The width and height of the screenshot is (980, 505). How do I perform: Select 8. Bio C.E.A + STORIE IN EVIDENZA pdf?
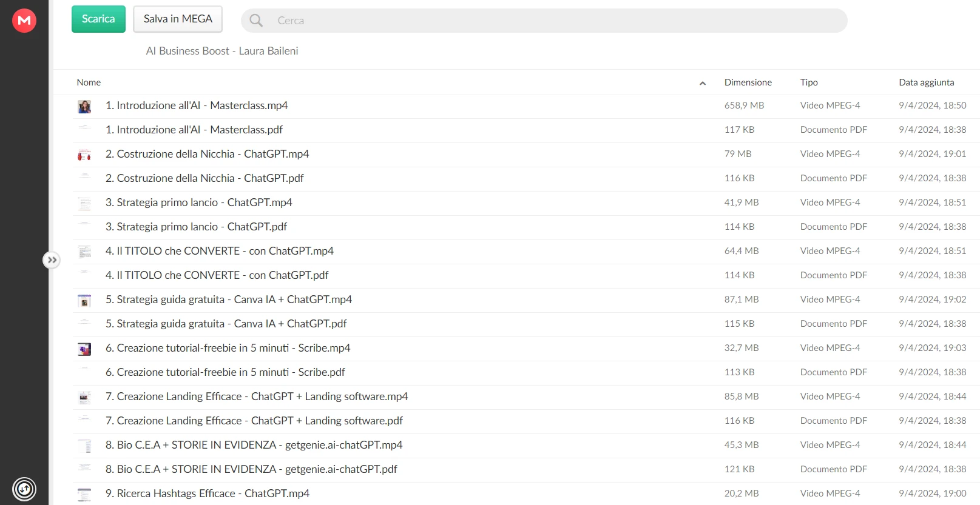click(x=251, y=469)
